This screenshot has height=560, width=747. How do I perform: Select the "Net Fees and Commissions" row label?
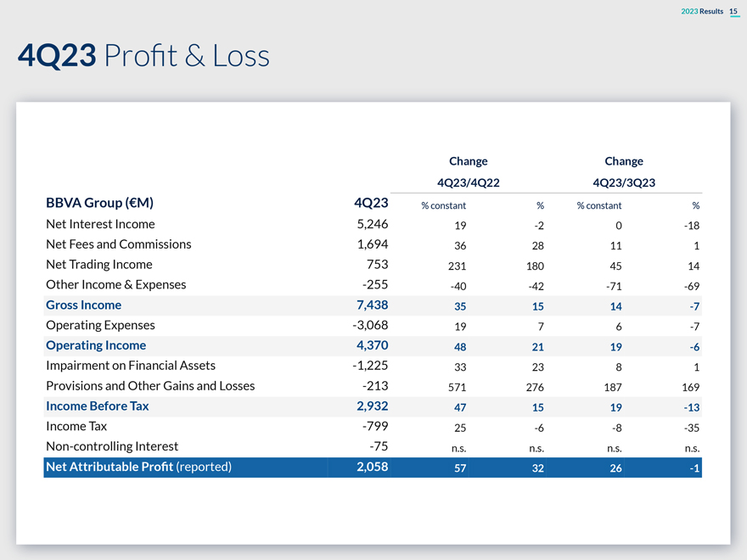(x=118, y=244)
